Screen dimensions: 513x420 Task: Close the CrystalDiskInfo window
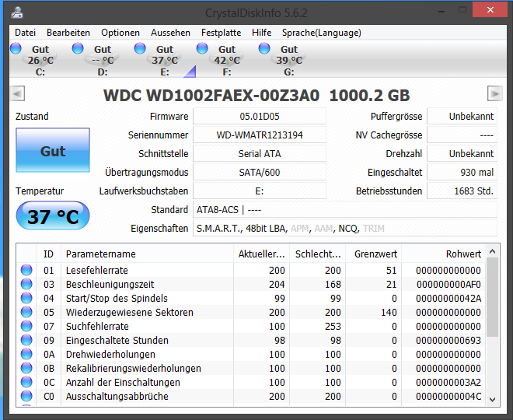point(490,10)
